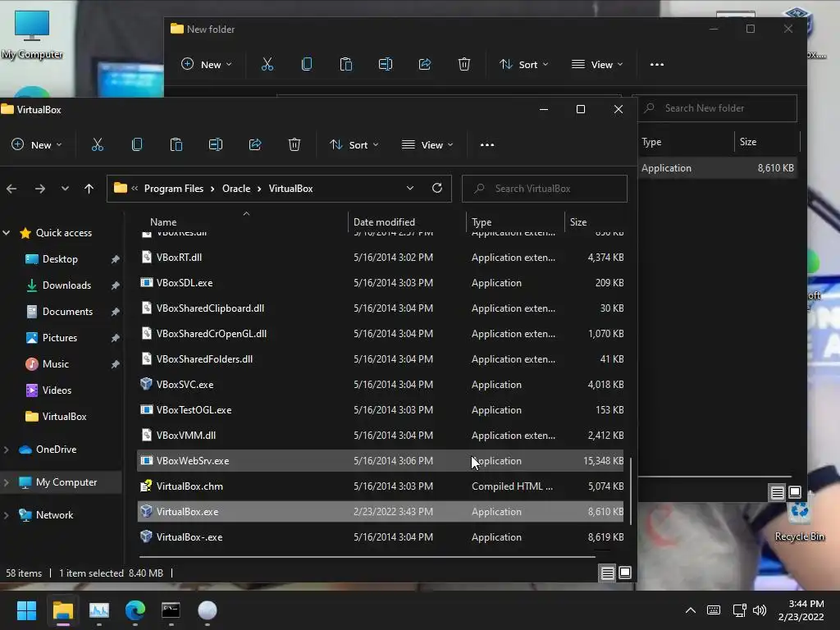Switch to details view in New folder window

point(778,492)
